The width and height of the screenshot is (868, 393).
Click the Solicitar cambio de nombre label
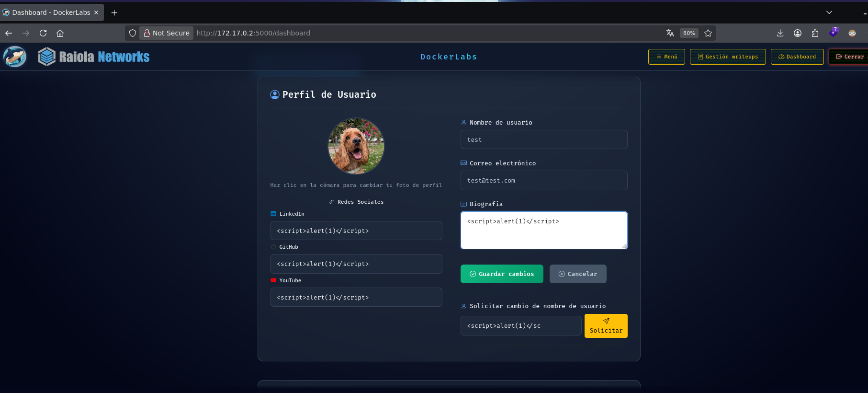tap(538, 306)
